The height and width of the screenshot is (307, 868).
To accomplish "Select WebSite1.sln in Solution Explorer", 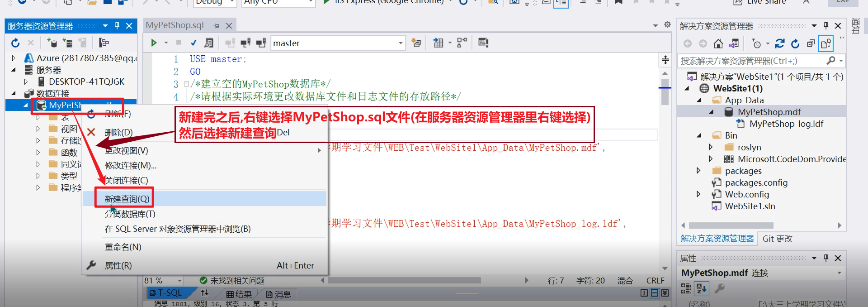I will pos(750,206).
